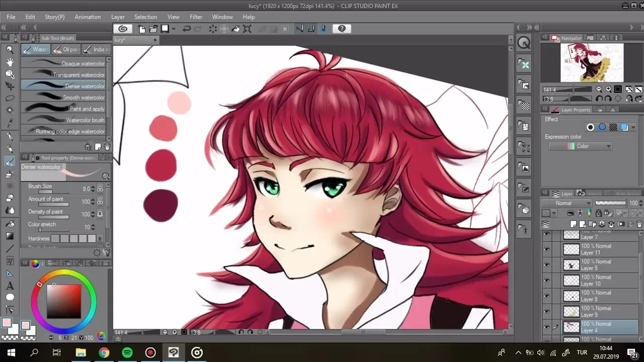Select the Lasso selection tool
The width and height of the screenshot is (644, 362).
[x=10, y=98]
